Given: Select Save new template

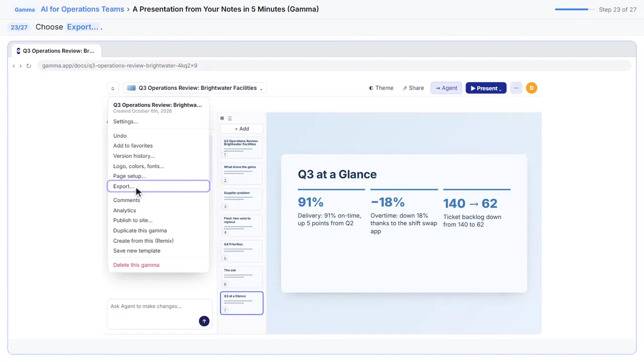Looking at the screenshot, I should tap(158, 251).
